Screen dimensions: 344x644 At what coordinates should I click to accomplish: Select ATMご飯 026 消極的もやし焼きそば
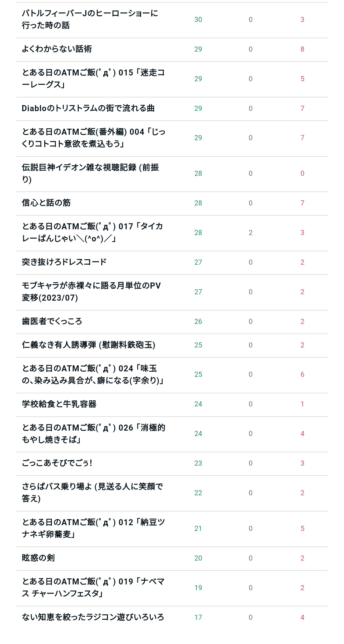click(94, 434)
